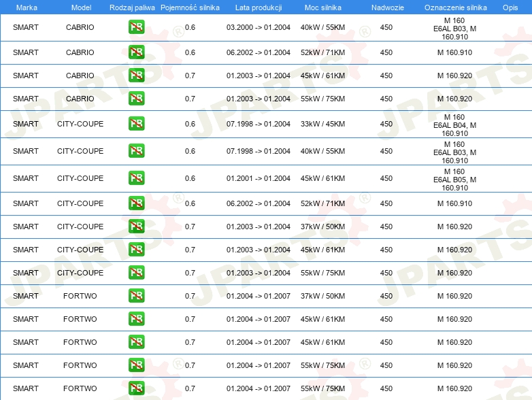
Task: Click 52kW / 71KM in the CABRIO row
Action: click(322, 52)
